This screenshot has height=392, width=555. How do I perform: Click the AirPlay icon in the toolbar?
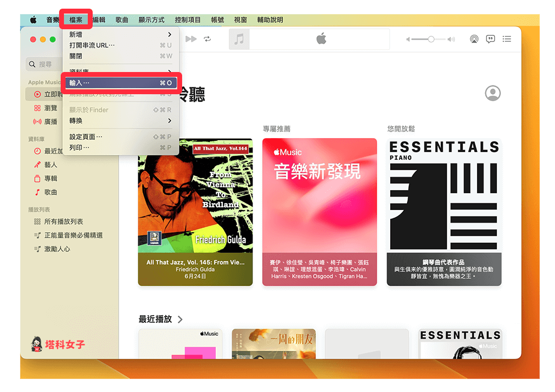click(474, 38)
